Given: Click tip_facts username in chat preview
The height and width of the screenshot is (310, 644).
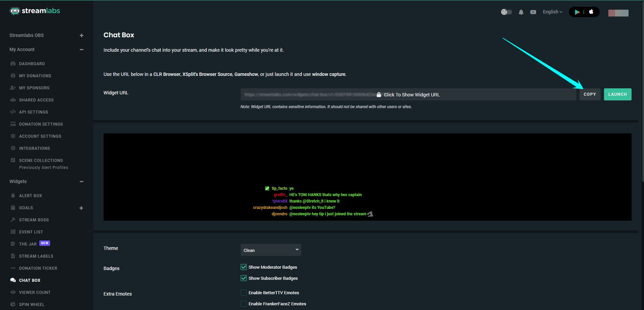Looking at the screenshot, I should [279, 188].
